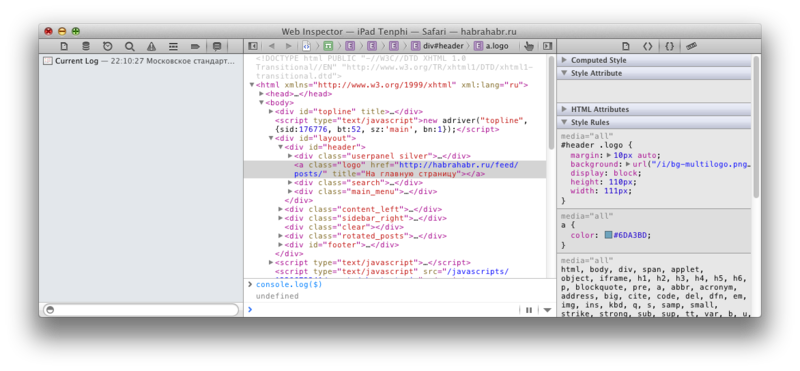Focus the console input prompt
This screenshot has width=800, height=371.
pos(383,310)
